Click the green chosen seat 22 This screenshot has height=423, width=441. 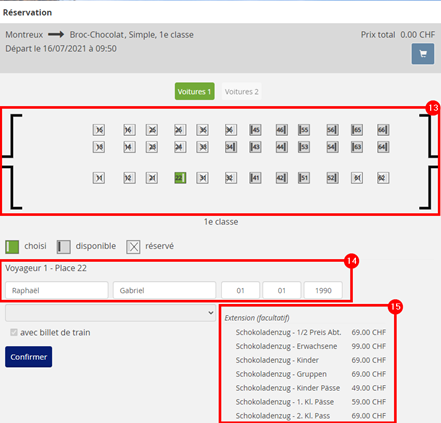(x=180, y=178)
